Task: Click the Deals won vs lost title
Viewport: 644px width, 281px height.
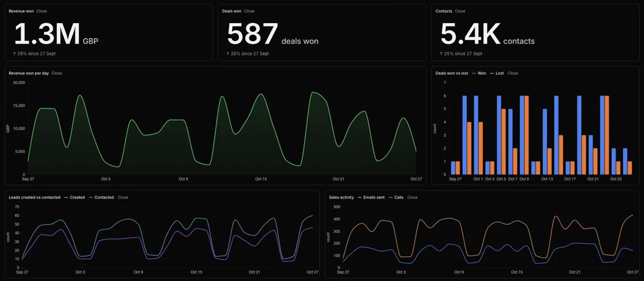Action: tap(452, 73)
